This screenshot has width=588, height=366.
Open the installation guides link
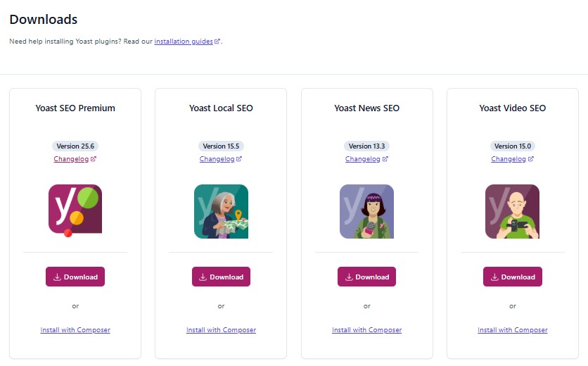[184, 42]
